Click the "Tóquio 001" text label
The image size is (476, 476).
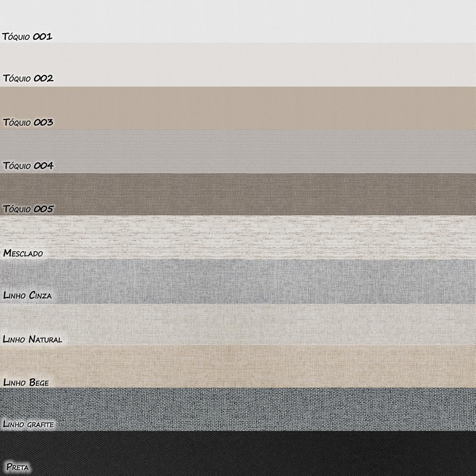(x=27, y=37)
